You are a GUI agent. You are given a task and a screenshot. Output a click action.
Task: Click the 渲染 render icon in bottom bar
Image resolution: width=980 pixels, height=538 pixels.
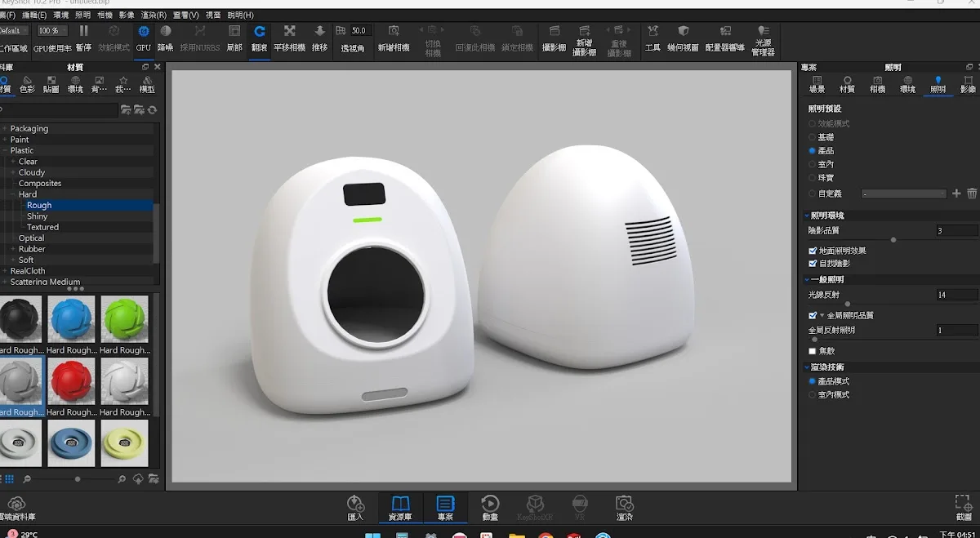tap(625, 508)
